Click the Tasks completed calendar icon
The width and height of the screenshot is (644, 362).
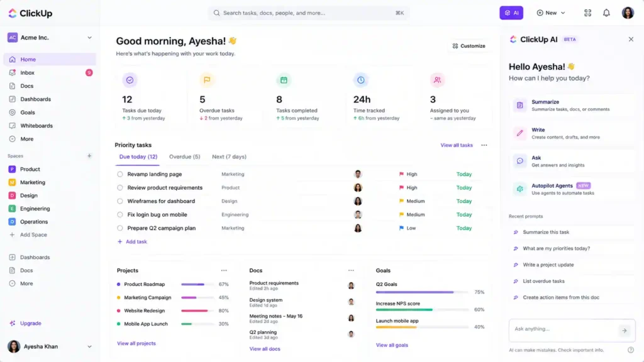[x=284, y=80]
